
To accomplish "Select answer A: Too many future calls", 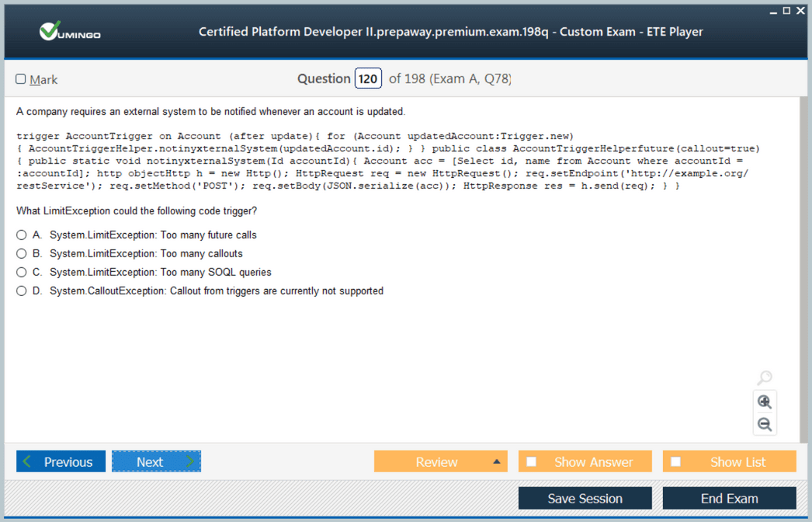I will pos(21,235).
